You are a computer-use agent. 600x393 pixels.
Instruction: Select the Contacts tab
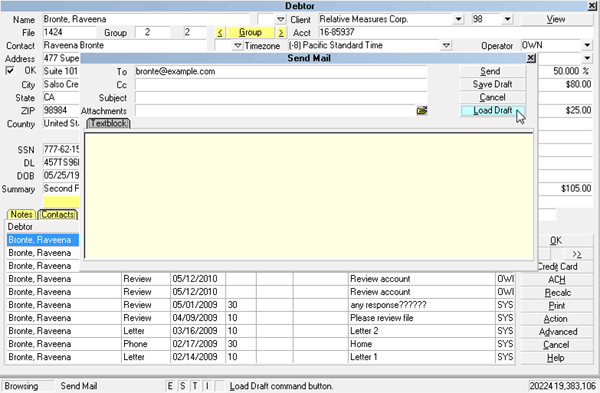pos(57,214)
